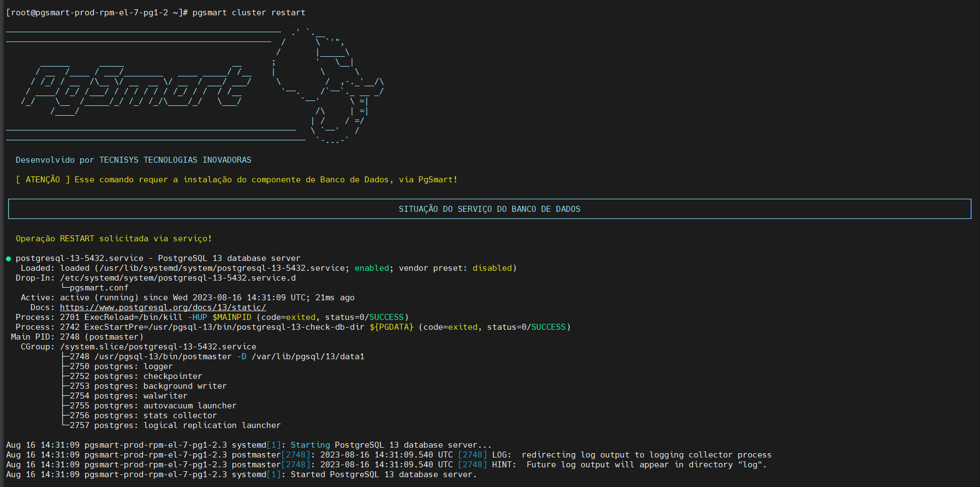Click the 'pgsmart cluster restart' command text
This screenshot has width=980, height=487.
[249, 13]
